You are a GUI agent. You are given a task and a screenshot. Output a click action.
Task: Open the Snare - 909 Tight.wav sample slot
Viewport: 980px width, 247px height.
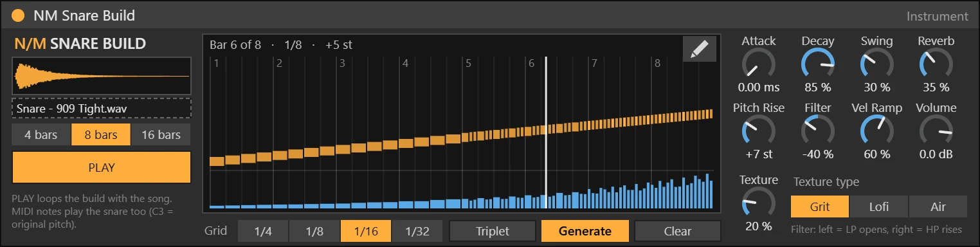102,108
